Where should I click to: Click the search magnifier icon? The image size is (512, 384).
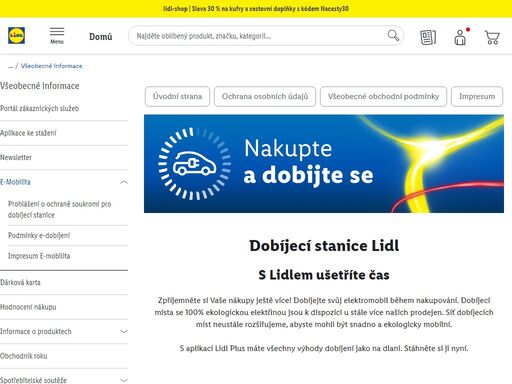[393, 35]
